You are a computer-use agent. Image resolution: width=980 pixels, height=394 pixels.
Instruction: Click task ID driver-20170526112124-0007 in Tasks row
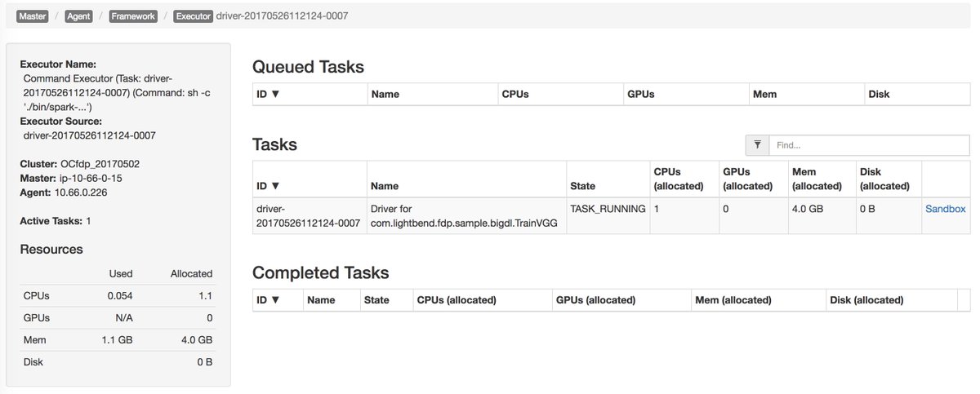point(308,216)
